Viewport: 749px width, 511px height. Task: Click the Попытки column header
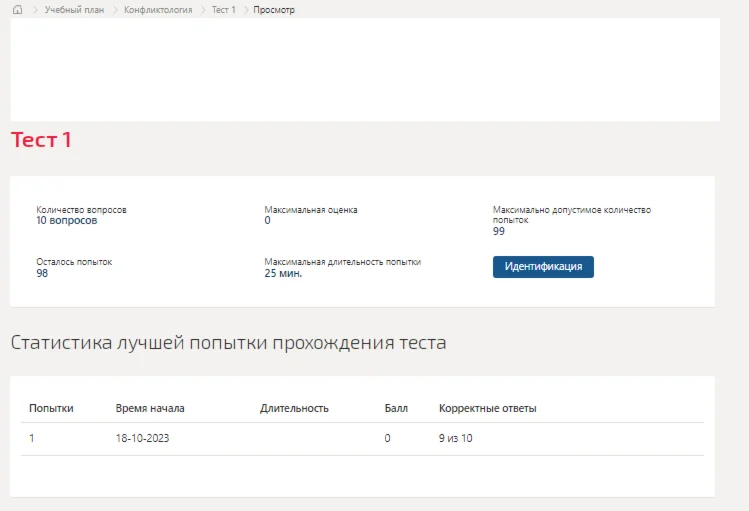tap(51, 408)
